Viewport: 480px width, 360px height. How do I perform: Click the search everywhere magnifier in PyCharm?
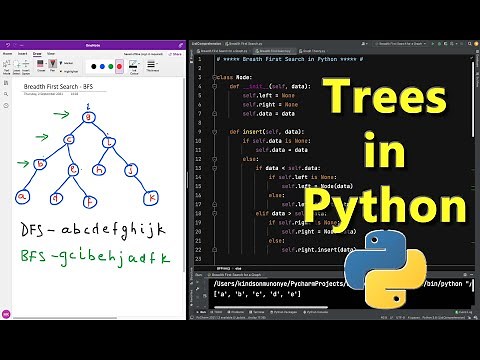[x=470, y=44]
